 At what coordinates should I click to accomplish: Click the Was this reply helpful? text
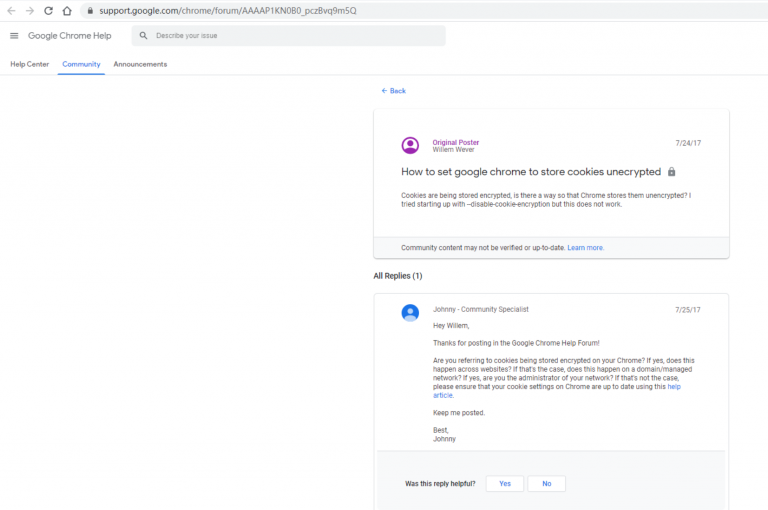tap(440, 484)
